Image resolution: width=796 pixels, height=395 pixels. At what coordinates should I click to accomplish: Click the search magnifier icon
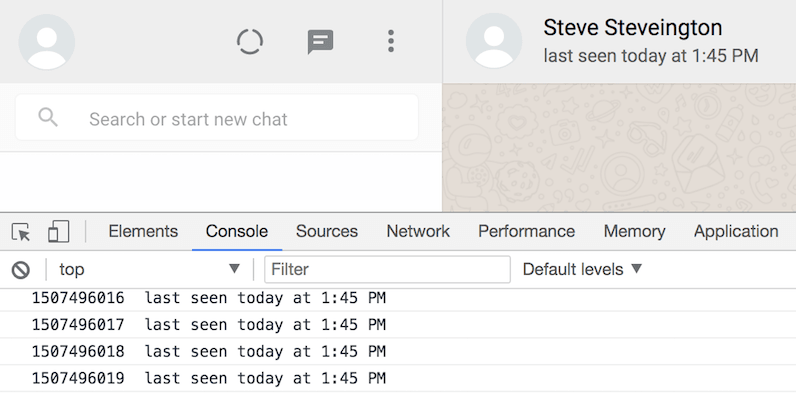48,118
